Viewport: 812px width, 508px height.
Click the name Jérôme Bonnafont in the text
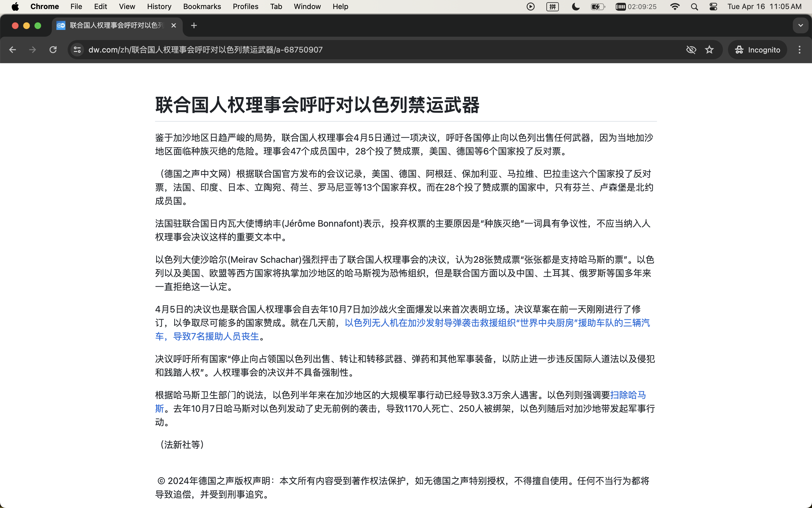(x=322, y=224)
